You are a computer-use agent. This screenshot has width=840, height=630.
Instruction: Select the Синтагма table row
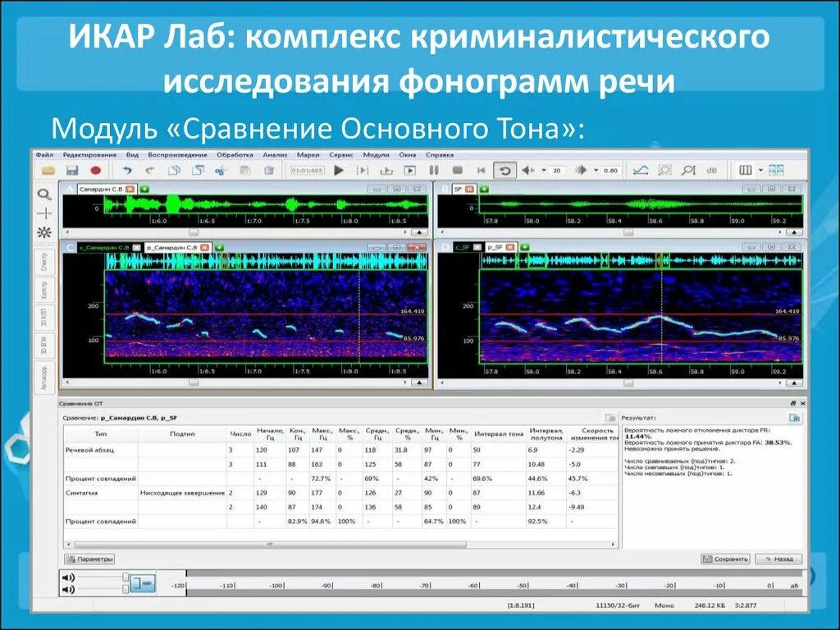[340, 493]
